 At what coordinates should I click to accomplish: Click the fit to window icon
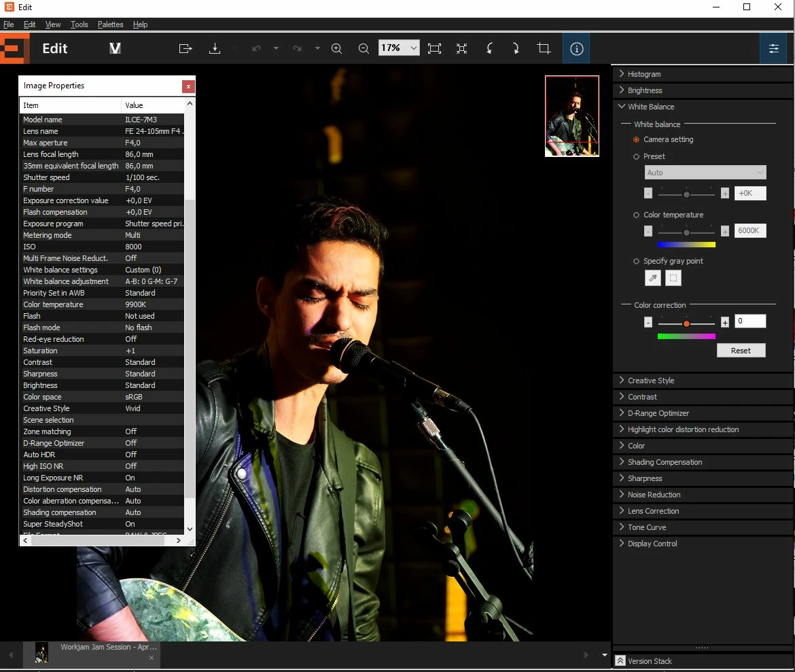434,48
